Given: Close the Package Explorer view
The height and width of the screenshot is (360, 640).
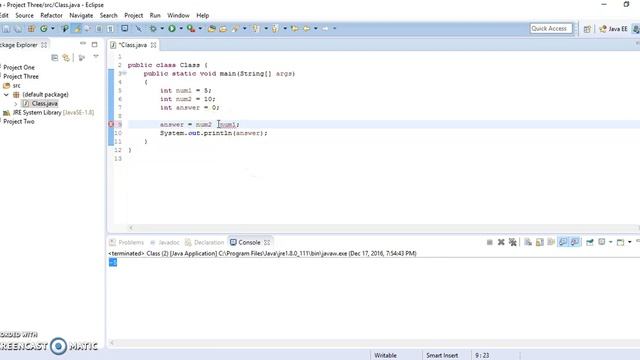Looking at the screenshot, I should click(44, 45).
